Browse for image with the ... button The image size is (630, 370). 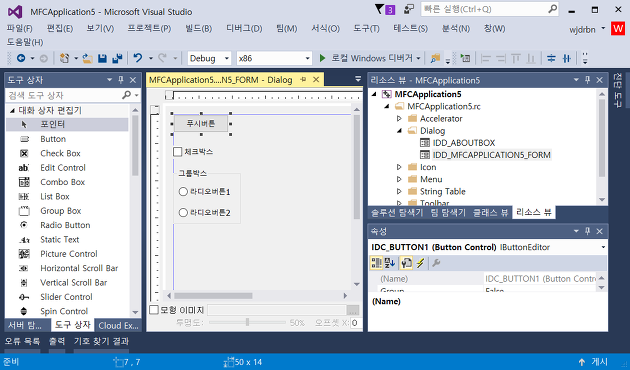pos(353,310)
